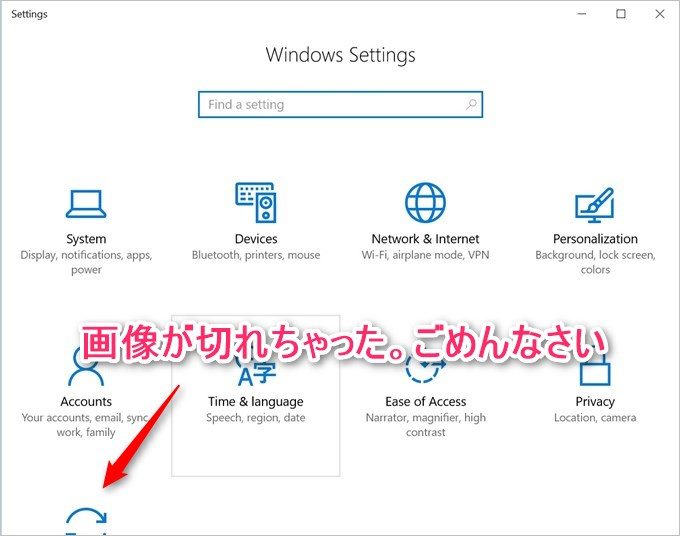Open the "Ease of Access" text label
Screen dimensions: 680x536
pos(426,402)
